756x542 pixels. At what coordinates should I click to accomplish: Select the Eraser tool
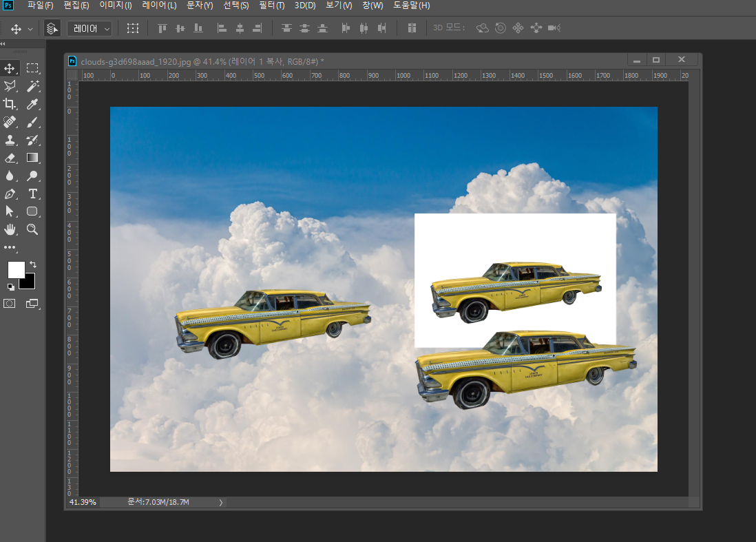[10, 158]
